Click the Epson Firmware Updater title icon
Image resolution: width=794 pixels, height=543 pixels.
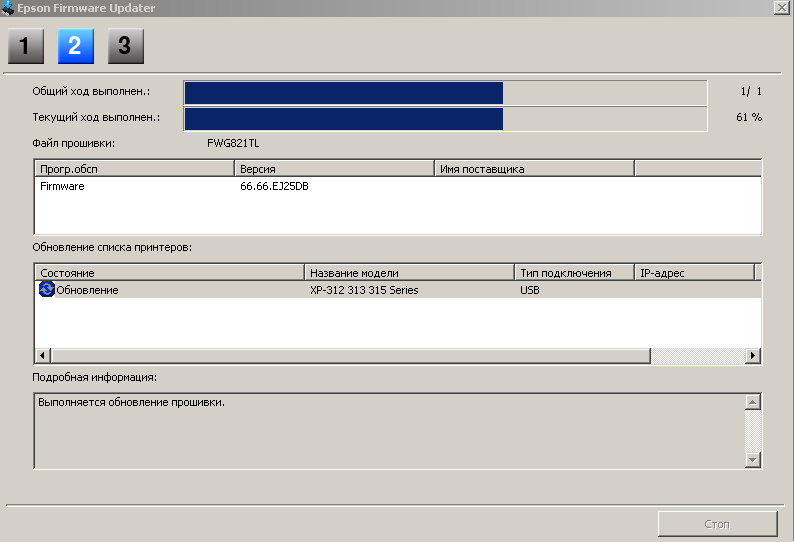(x=8, y=7)
